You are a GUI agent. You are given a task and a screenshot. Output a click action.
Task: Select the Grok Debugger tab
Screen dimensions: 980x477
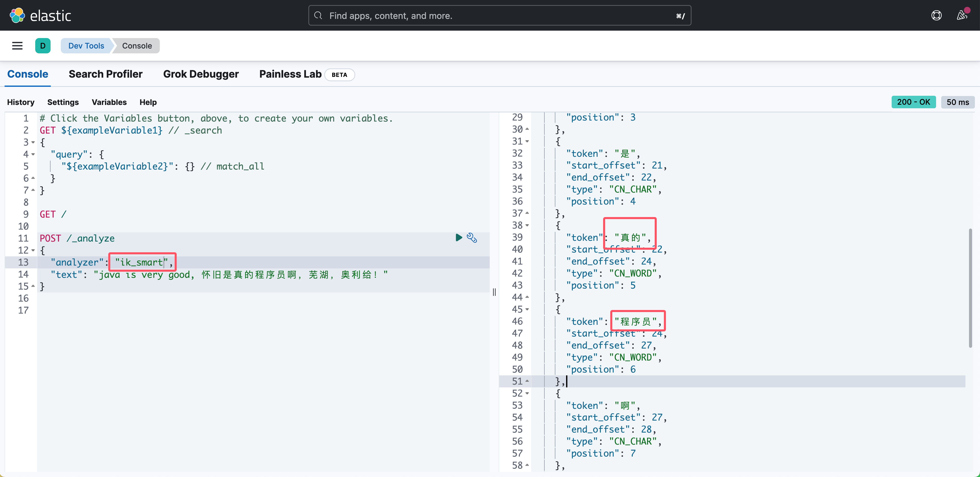tap(201, 74)
